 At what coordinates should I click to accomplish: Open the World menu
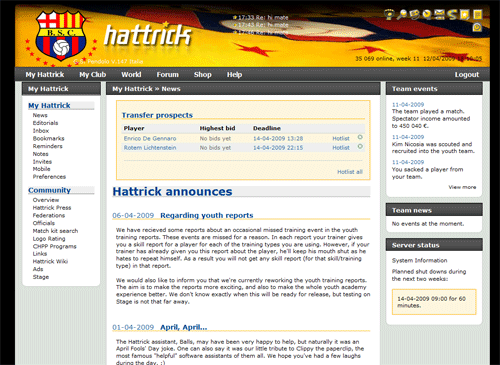pos(131,75)
